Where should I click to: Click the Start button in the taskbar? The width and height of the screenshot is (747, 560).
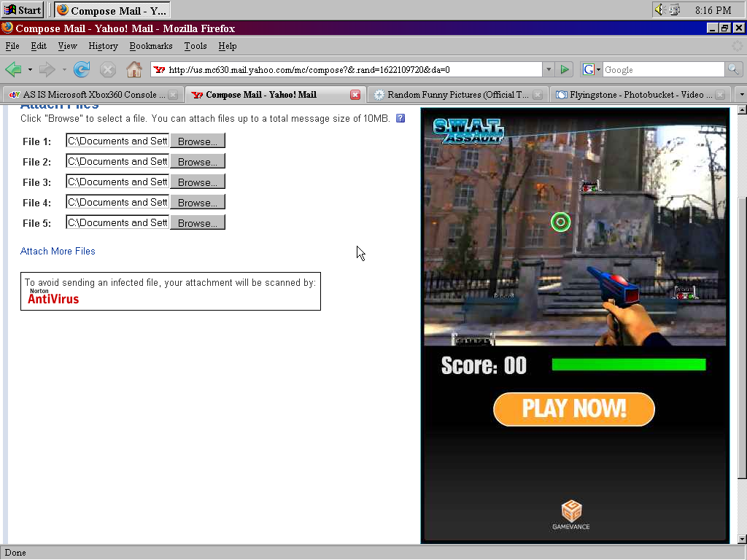[x=23, y=10]
